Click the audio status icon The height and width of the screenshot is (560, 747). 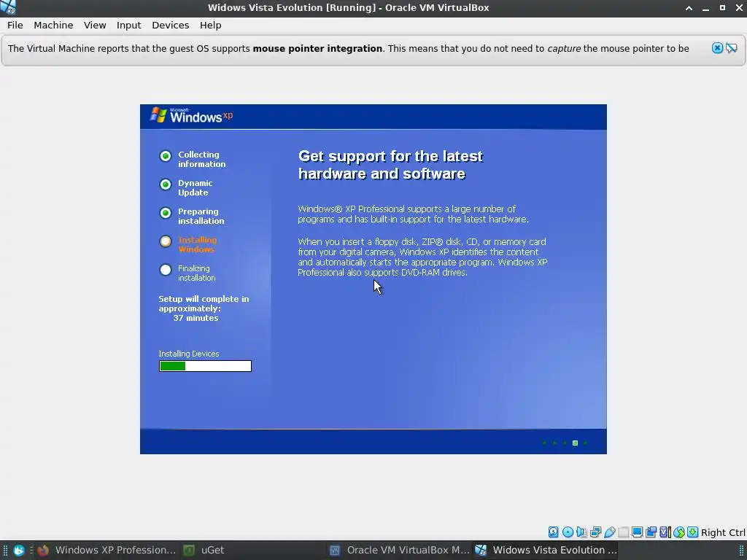click(x=581, y=532)
